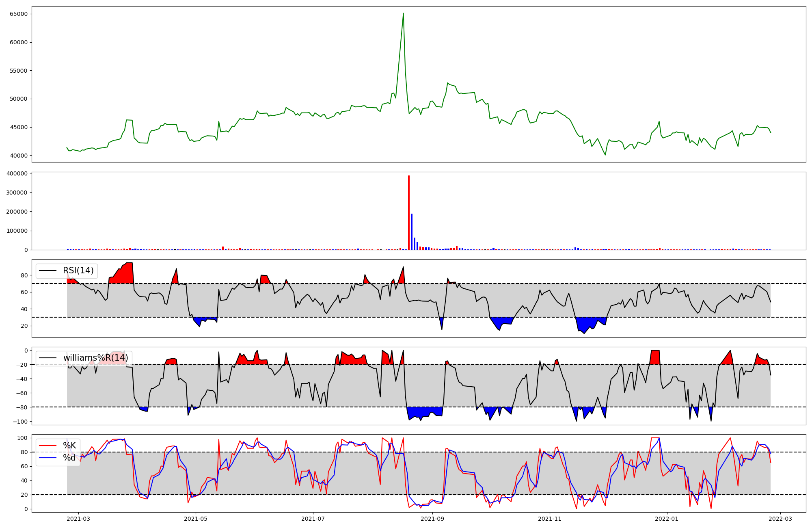812x528 pixels.
Task: Select the 2021-11 x-axis date label
Action: [x=550, y=519]
